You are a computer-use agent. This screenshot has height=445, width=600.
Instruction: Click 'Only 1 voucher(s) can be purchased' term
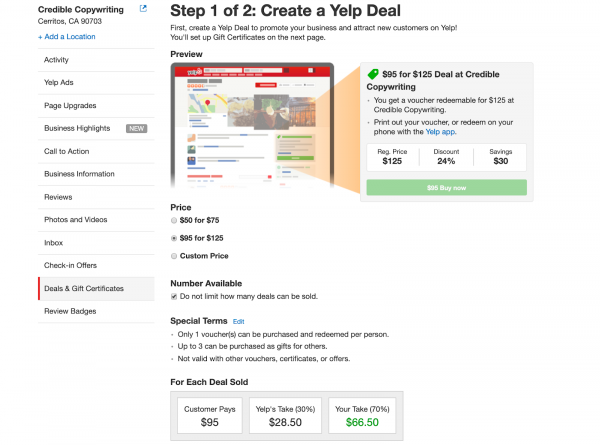[283, 334]
